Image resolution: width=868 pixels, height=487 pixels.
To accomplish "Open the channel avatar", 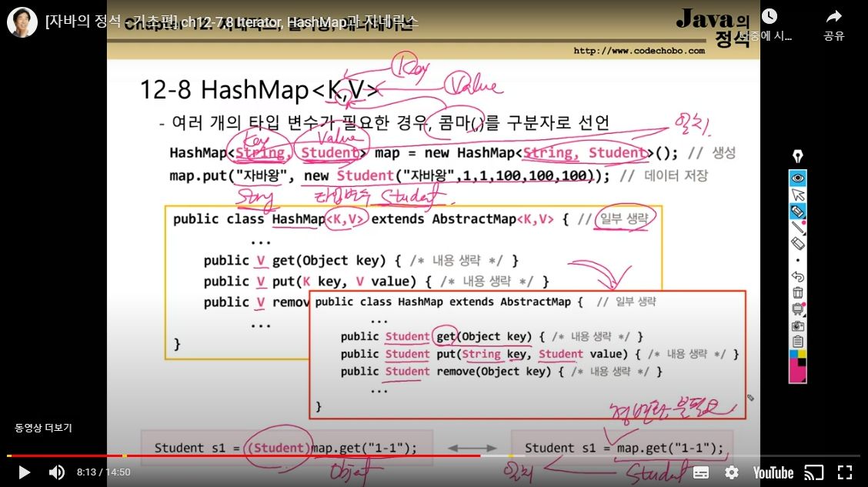I will pyautogui.click(x=22, y=22).
